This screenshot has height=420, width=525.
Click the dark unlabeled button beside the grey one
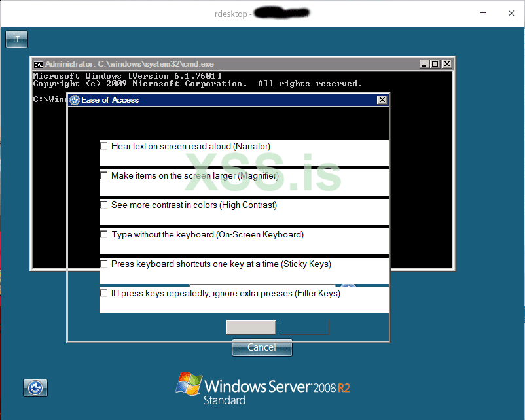[x=304, y=327]
